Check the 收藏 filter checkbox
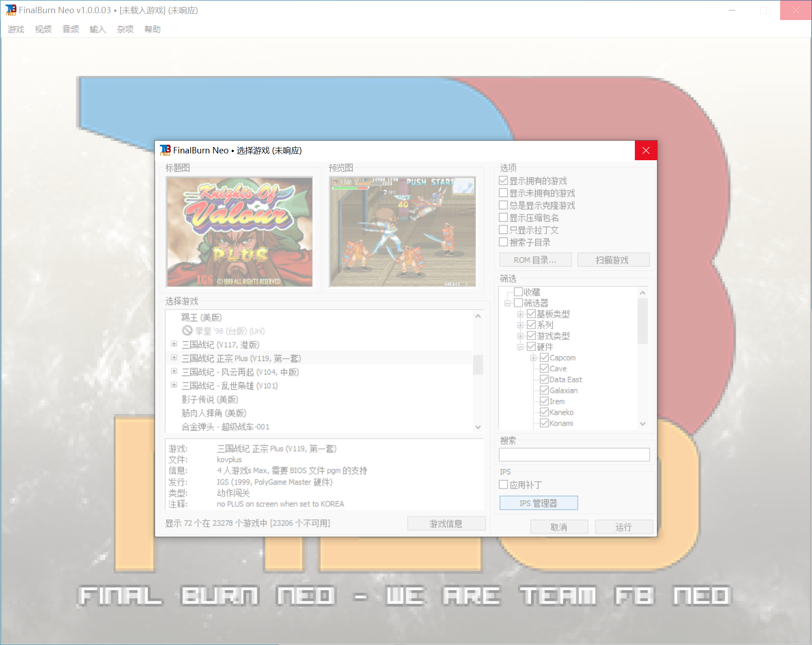The height and width of the screenshot is (645, 812). click(518, 292)
